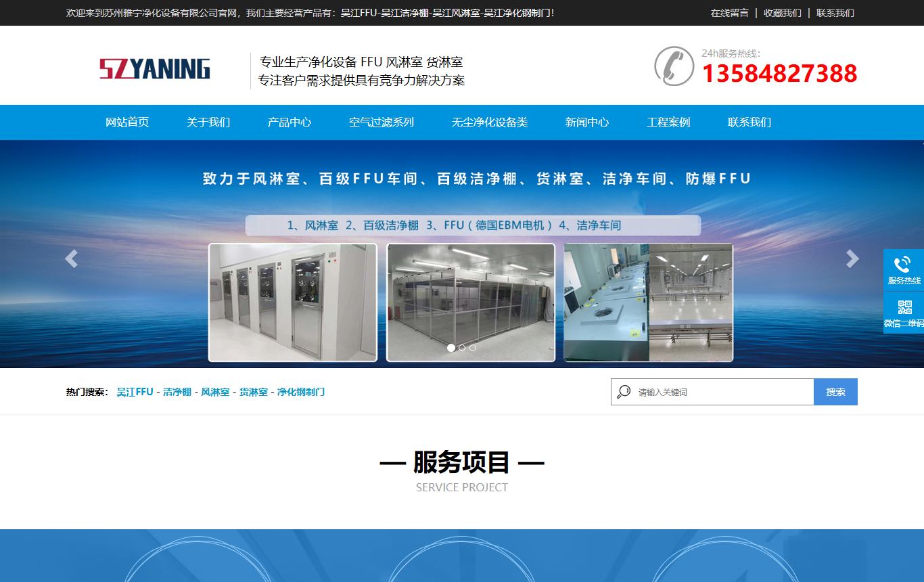Select the third carousel indicator dot
This screenshot has width=924, height=582.
click(x=473, y=348)
